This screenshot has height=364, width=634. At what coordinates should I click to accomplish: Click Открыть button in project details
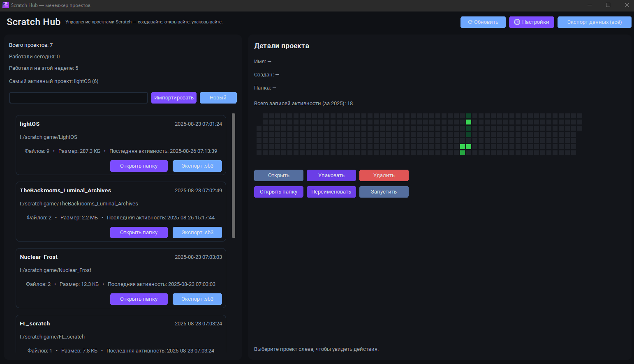click(279, 175)
